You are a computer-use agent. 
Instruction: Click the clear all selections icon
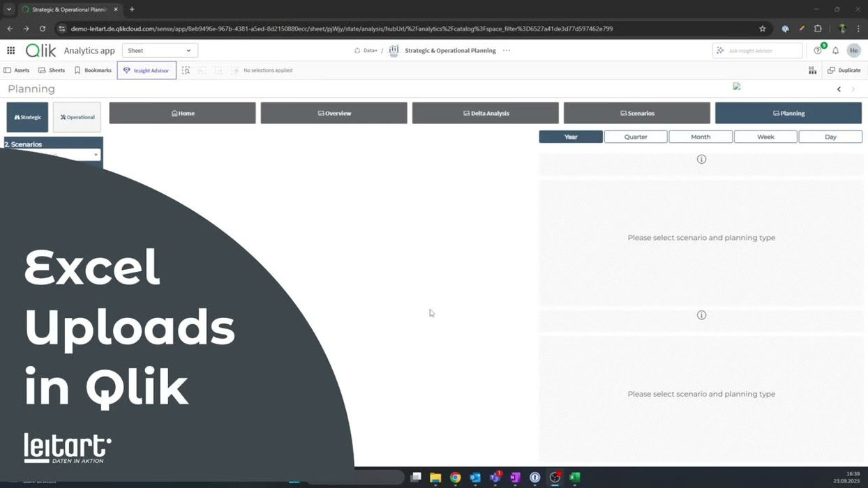tap(234, 70)
